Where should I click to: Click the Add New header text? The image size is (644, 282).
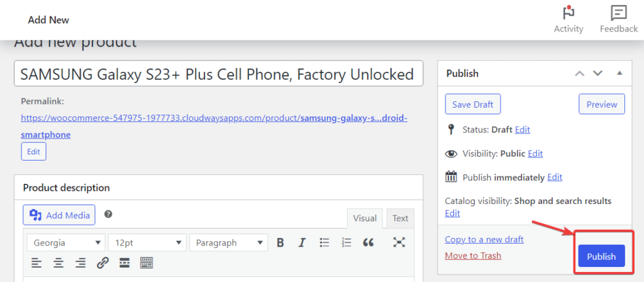(x=48, y=20)
